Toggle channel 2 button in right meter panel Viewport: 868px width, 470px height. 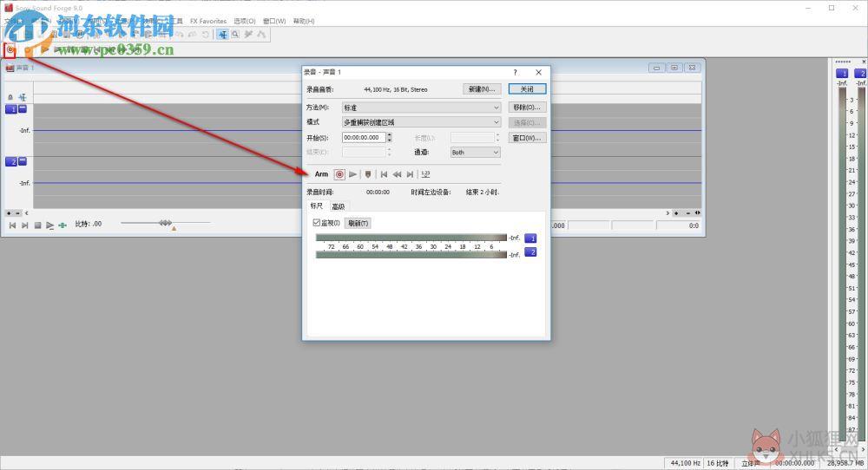861,74
